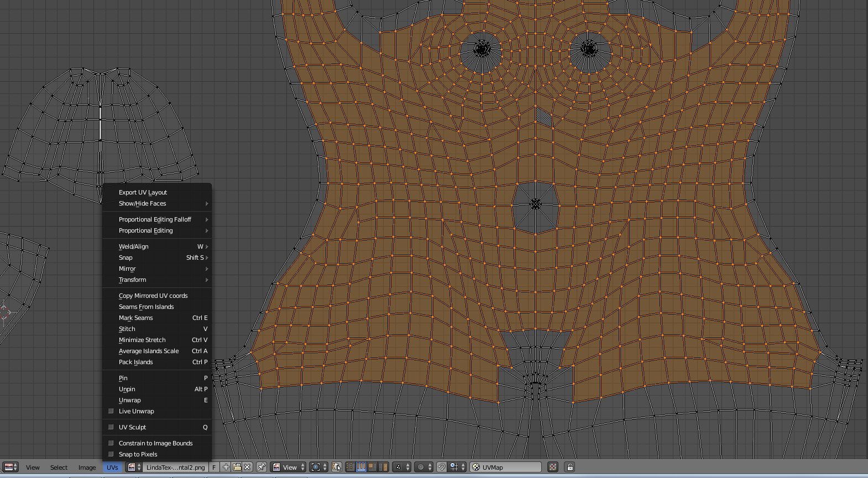Open the Select menu in header
The height and width of the screenshot is (478, 868).
(x=59, y=468)
